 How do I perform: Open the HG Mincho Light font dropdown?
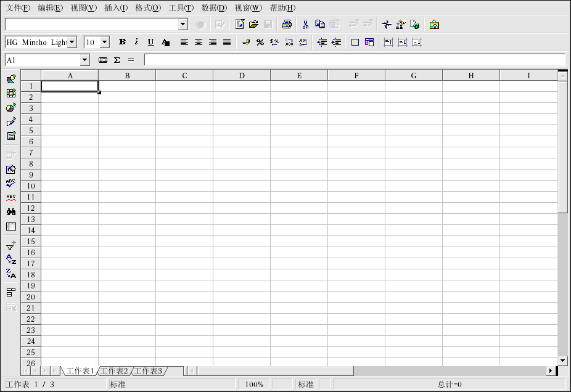(72, 43)
